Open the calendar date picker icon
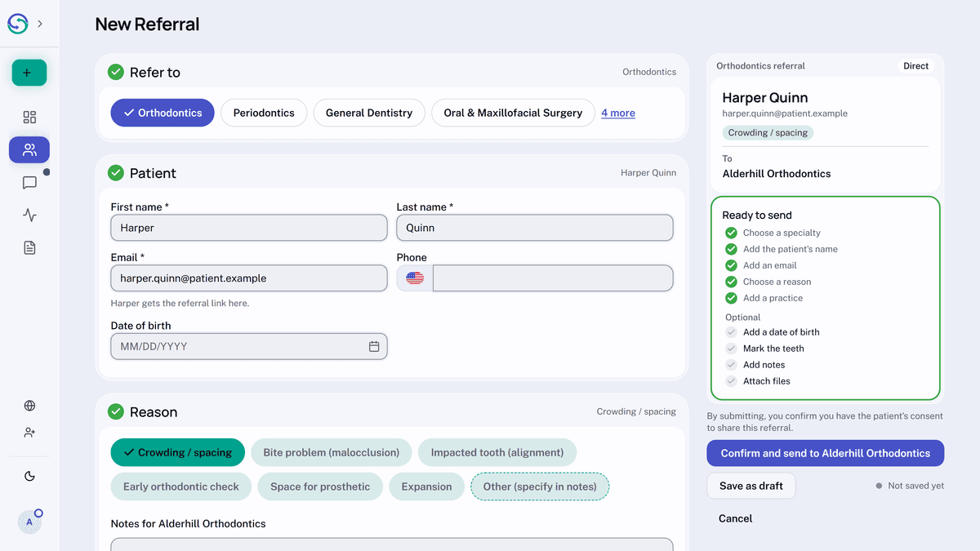 point(374,346)
